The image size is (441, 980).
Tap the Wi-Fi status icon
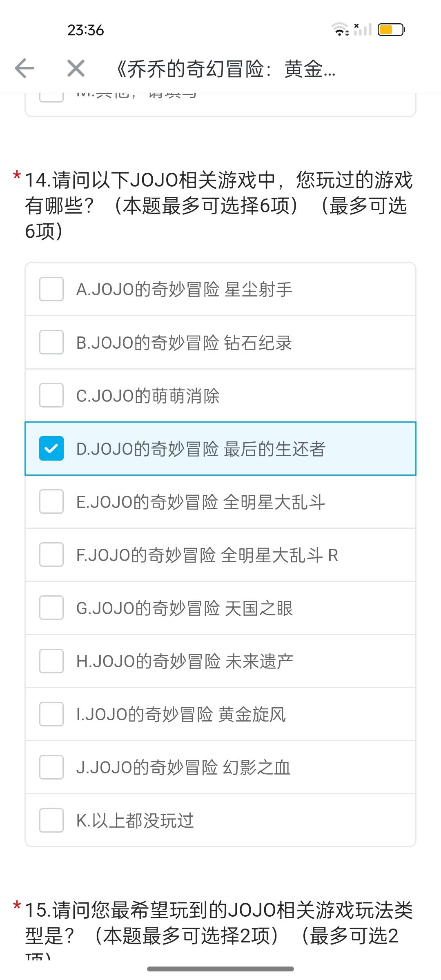[x=340, y=29]
